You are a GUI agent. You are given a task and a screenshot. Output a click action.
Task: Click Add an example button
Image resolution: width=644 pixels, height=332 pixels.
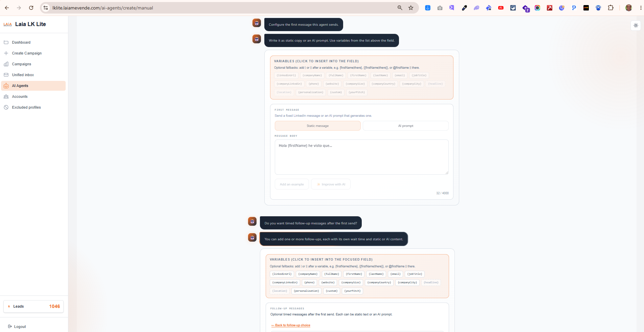[x=292, y=184]
